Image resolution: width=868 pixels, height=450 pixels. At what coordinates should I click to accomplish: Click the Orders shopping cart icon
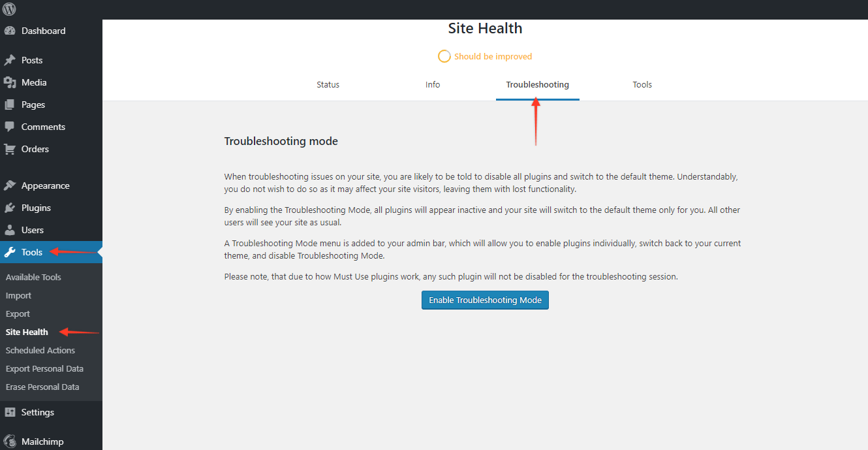10,149
